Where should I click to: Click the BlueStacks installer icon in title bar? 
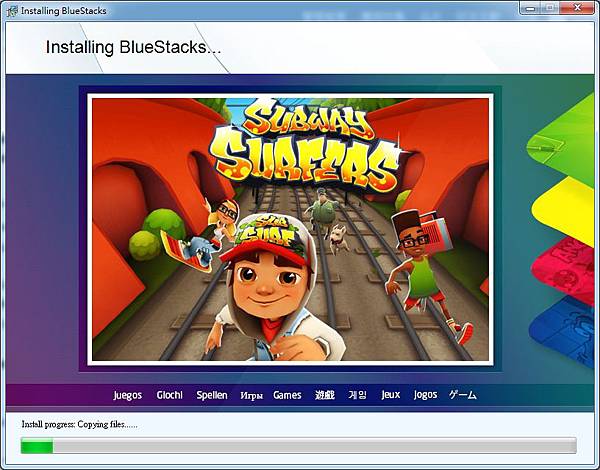(x=12, y=11)
